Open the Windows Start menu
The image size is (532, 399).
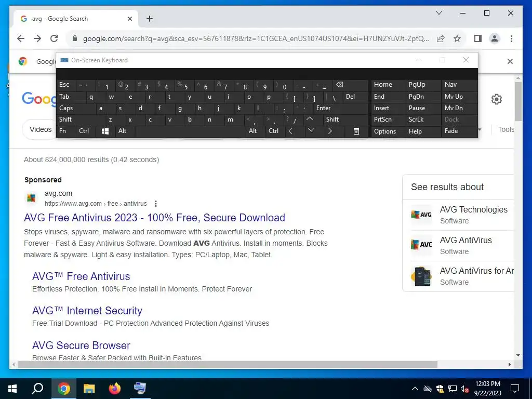[12, 389]
